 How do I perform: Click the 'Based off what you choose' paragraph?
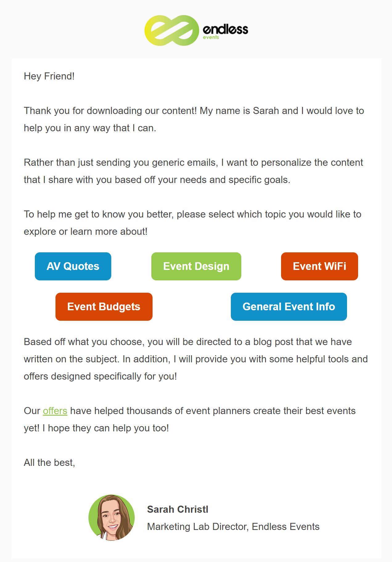point(196,359)
